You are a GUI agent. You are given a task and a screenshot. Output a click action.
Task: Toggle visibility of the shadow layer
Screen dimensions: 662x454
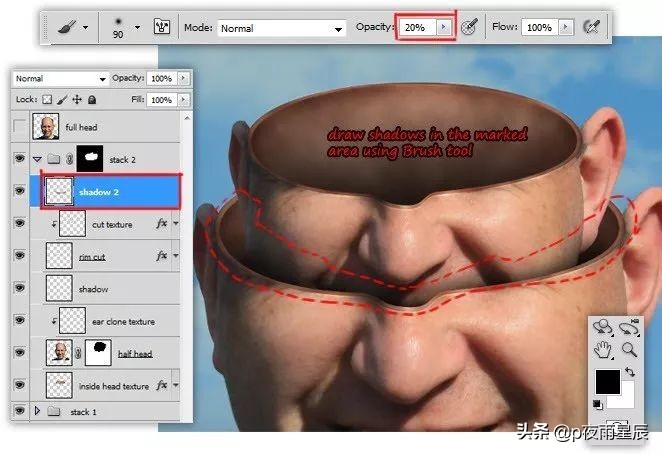[x=19, y=288]
